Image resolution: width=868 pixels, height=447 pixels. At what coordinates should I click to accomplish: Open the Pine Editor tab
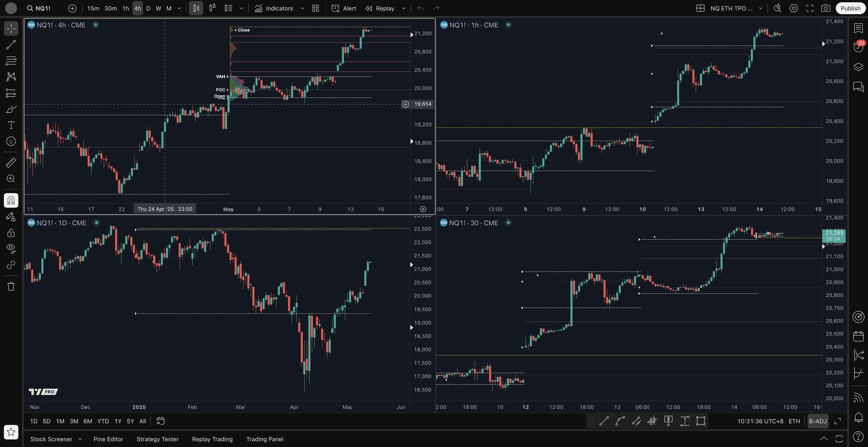click(x=108, y=439)
